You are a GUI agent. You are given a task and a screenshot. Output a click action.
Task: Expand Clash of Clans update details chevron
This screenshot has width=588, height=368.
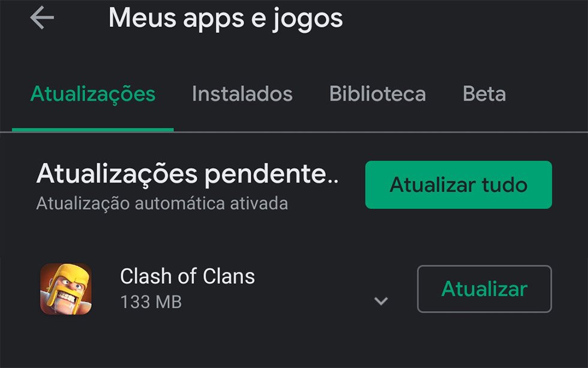(381, 301)
